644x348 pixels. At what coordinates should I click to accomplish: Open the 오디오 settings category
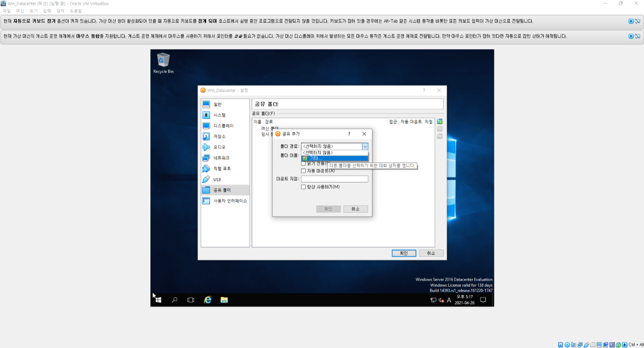coord(225,147)
